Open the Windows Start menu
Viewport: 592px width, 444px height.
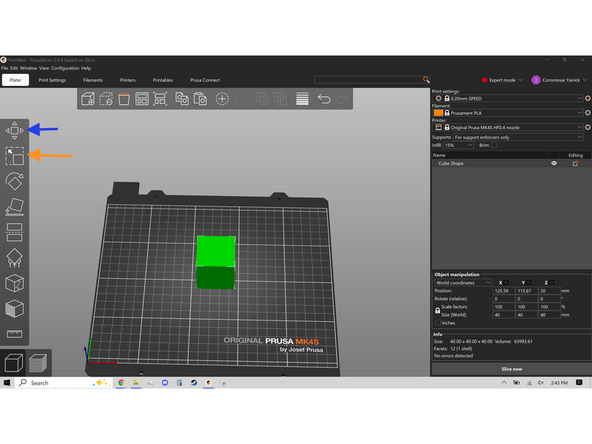click(x=7, y=383)
